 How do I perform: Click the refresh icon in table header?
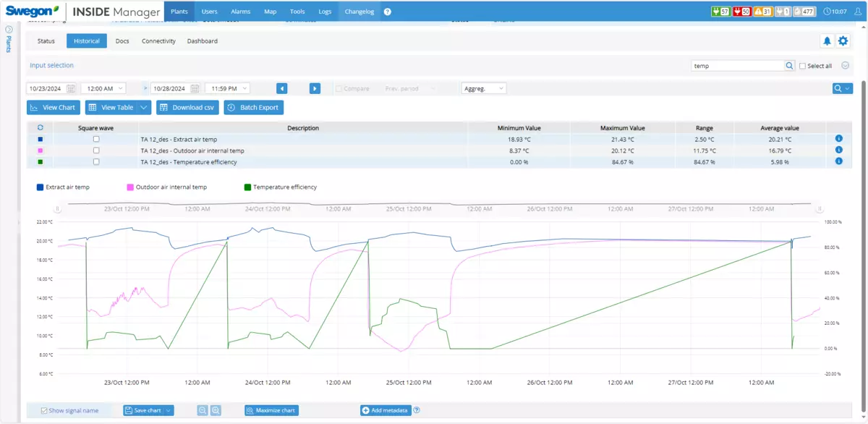coord(41,128)
